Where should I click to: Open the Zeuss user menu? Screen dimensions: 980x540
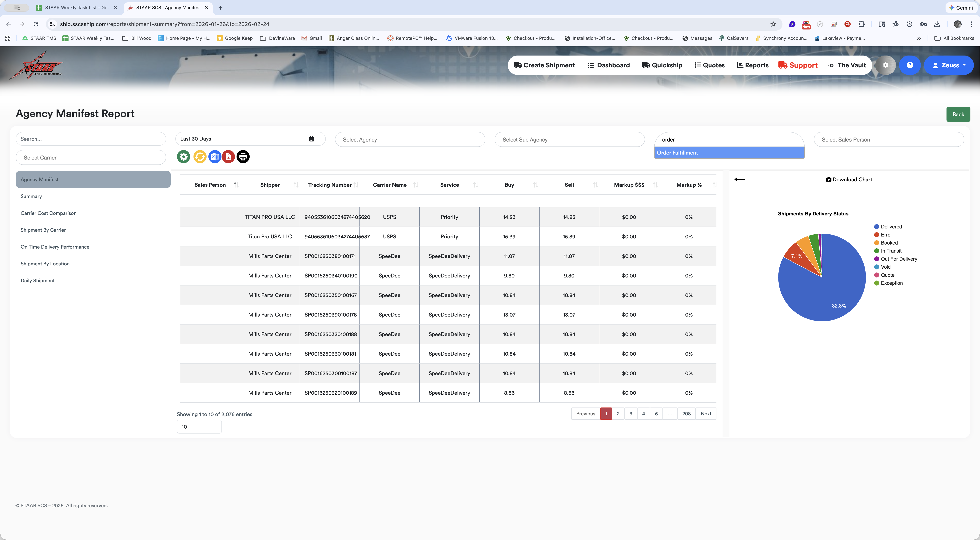click(x=948, y=65)
